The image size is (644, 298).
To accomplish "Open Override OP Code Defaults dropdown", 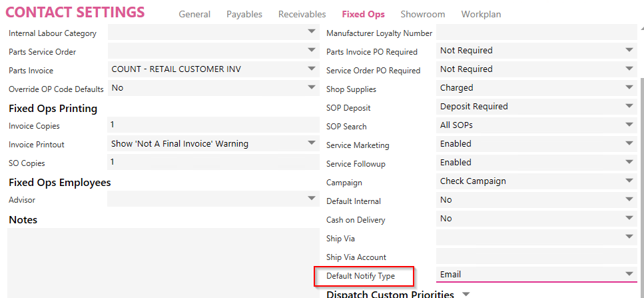I will (x=213, y=88).
